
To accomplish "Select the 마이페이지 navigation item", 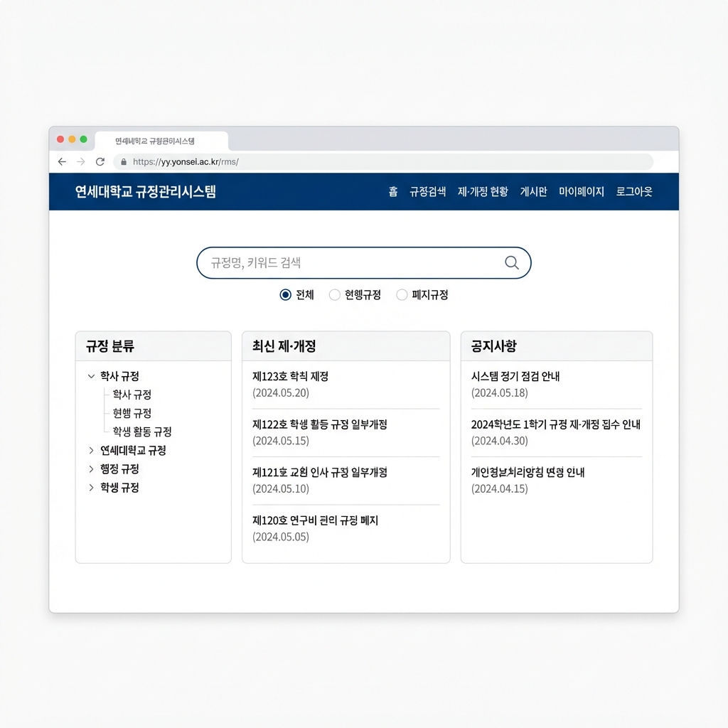I will click(581, 192).
